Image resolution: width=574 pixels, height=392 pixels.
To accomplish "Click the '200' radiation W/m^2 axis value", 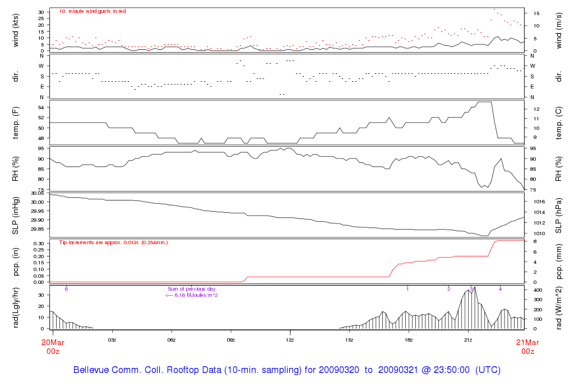I will pos(538,310).
